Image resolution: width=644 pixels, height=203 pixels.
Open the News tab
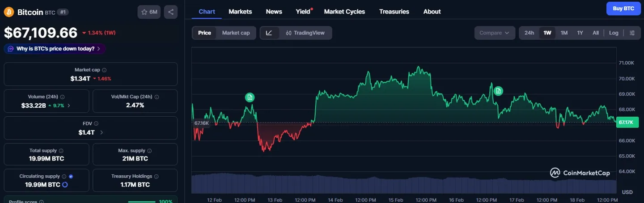point(274,12)
